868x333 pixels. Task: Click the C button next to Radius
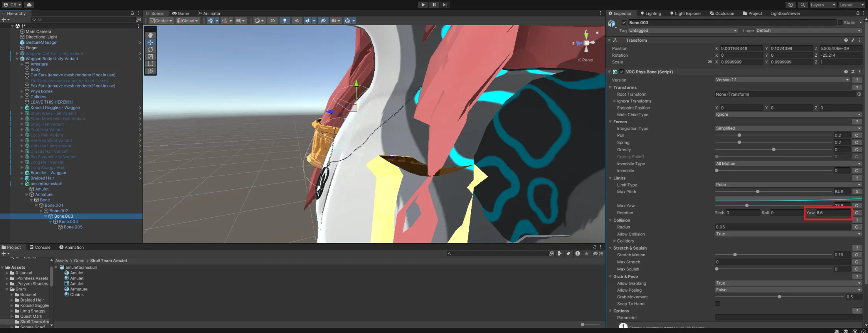point(856,227)
